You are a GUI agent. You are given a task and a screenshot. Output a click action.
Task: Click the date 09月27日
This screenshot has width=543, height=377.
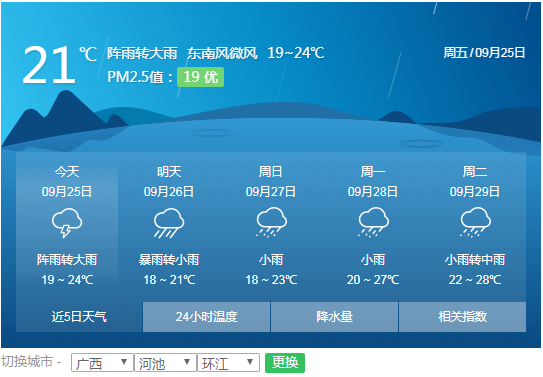pos(271,191)
